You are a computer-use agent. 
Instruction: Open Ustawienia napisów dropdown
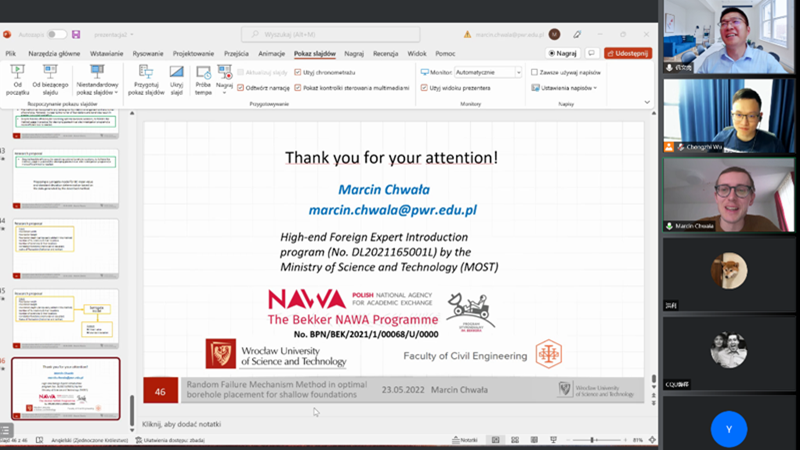click(564, 88)
